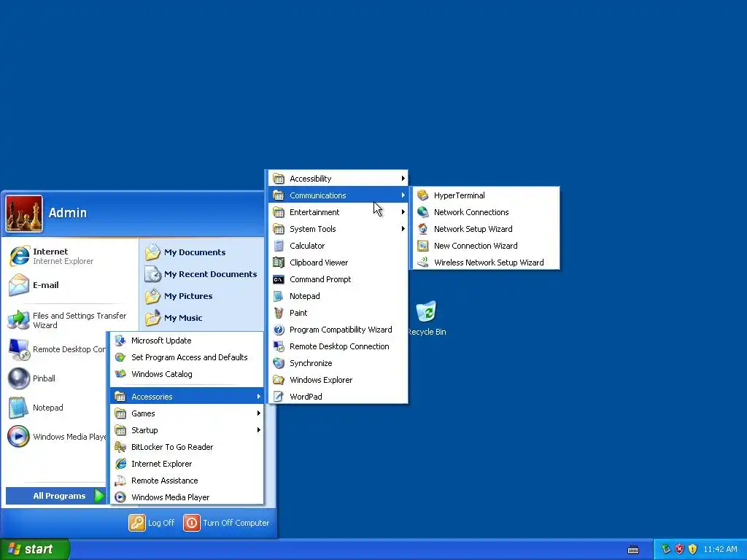Click the red security shield tray icon

click(x=679, y=549)
